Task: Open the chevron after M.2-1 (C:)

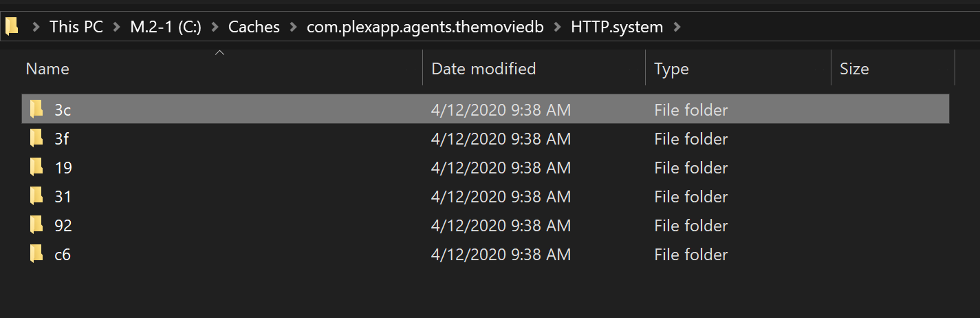Action: tap(215, 27)
